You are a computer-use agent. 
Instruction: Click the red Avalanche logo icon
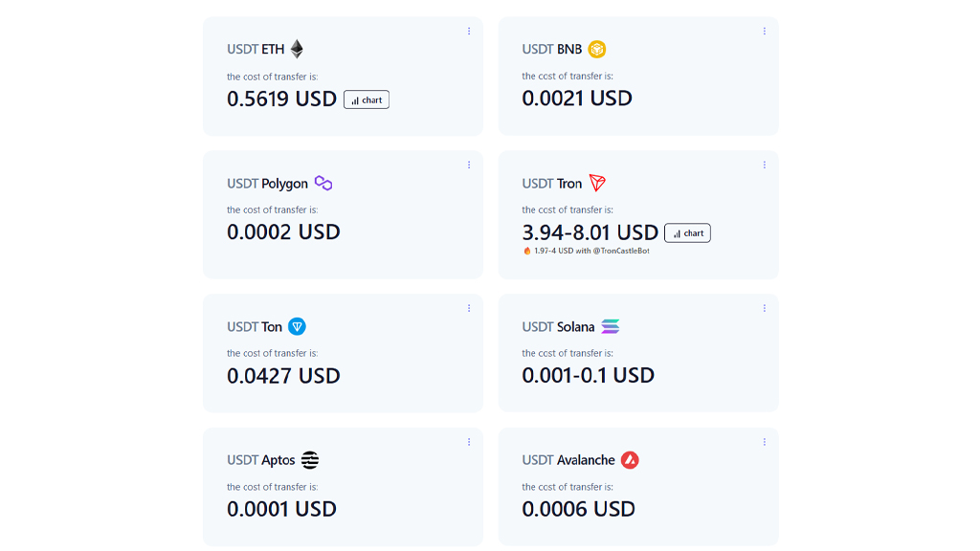click(630, 460)
